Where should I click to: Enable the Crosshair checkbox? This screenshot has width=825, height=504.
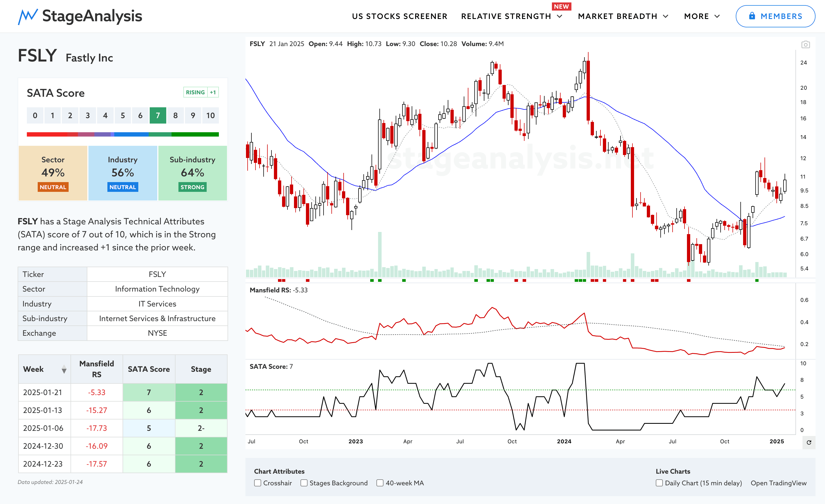tap(257, 483)
